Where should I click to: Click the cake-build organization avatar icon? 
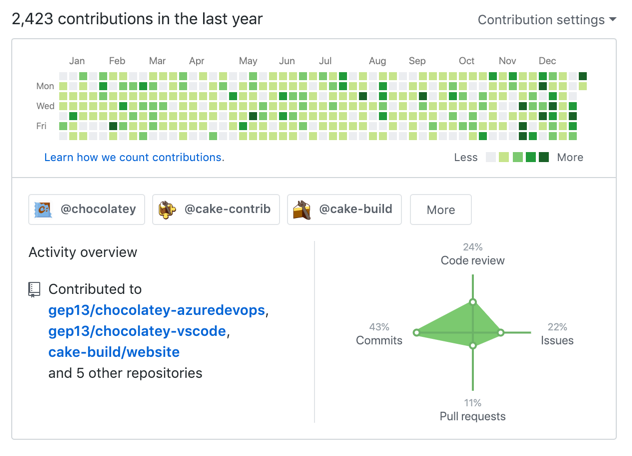pos(301,210)
